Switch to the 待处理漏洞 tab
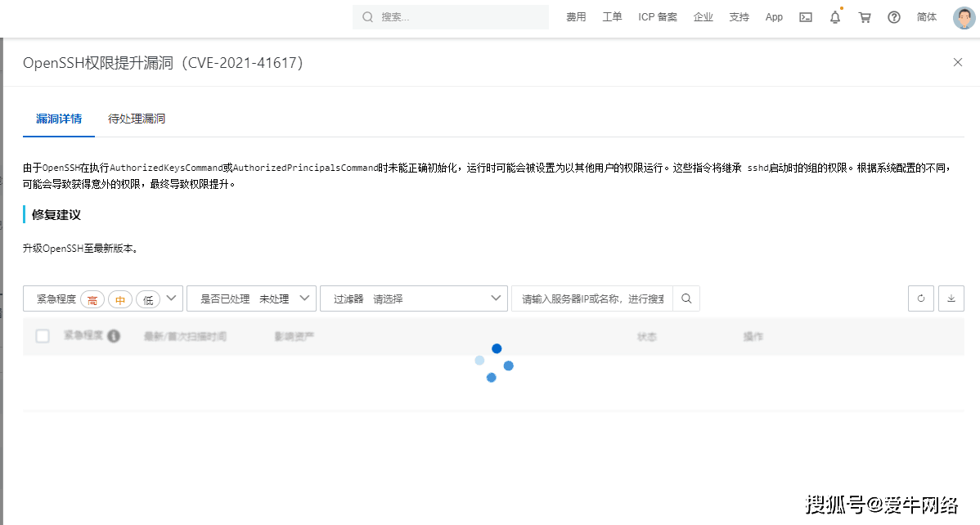This screenshot has width=980, height=525. (x=137, y=119)
